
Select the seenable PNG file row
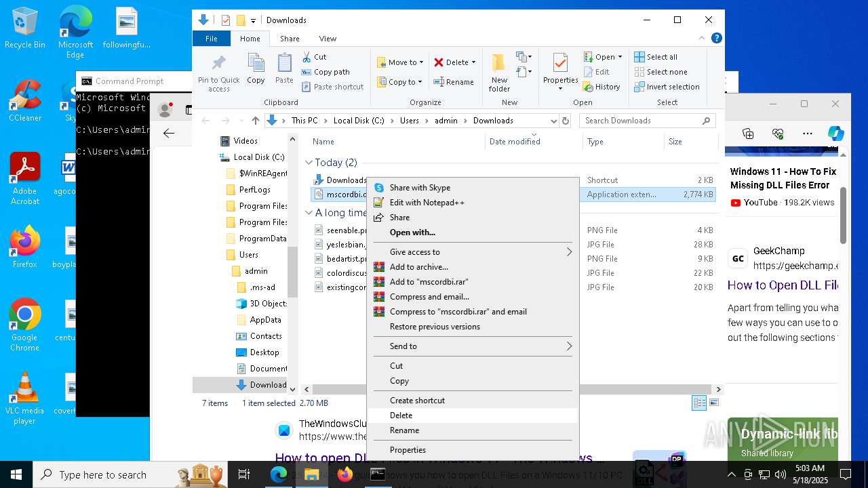tap(514, 230)
